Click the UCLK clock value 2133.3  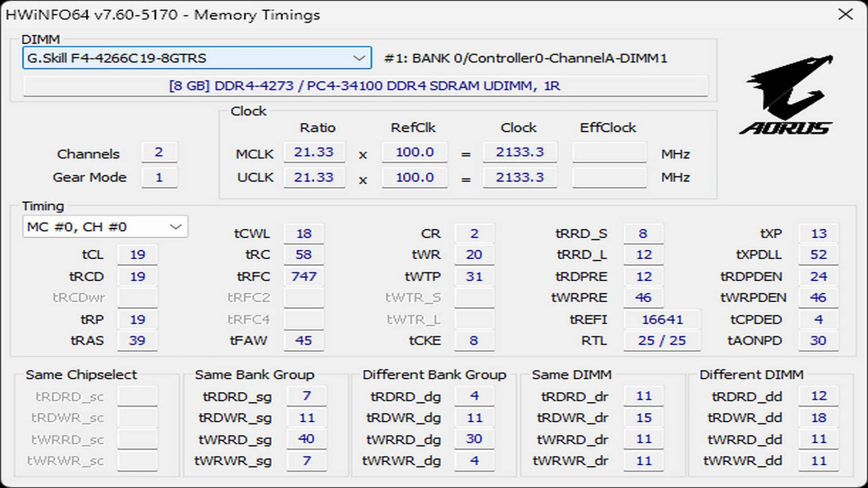pyautogui.click(x=520, y=177)
